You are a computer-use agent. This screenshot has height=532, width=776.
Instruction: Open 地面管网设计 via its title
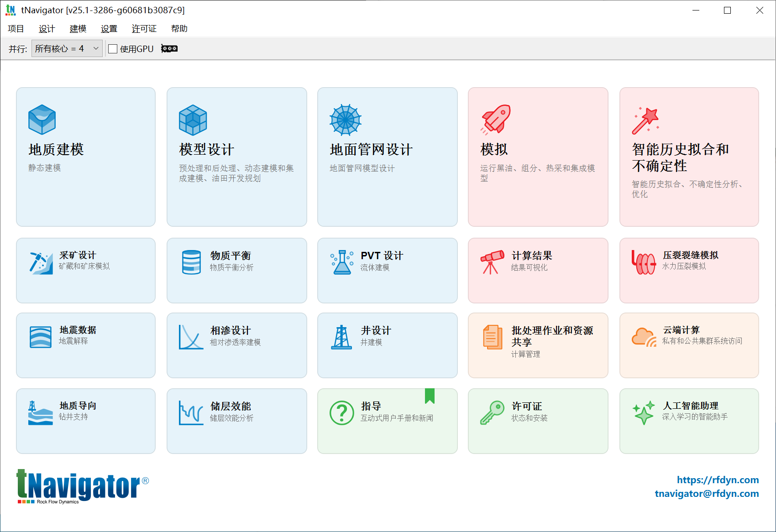pyautogui.click(x=371, y=150)
